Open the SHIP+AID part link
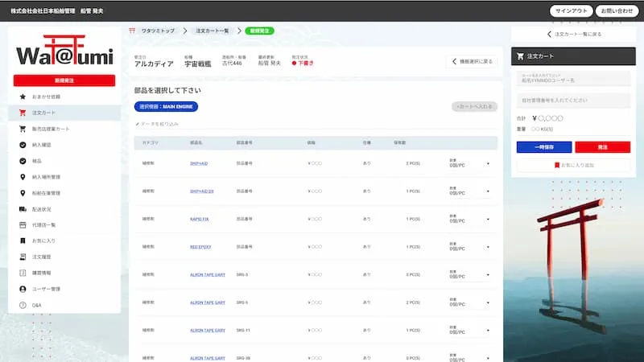 click(199, 163)
